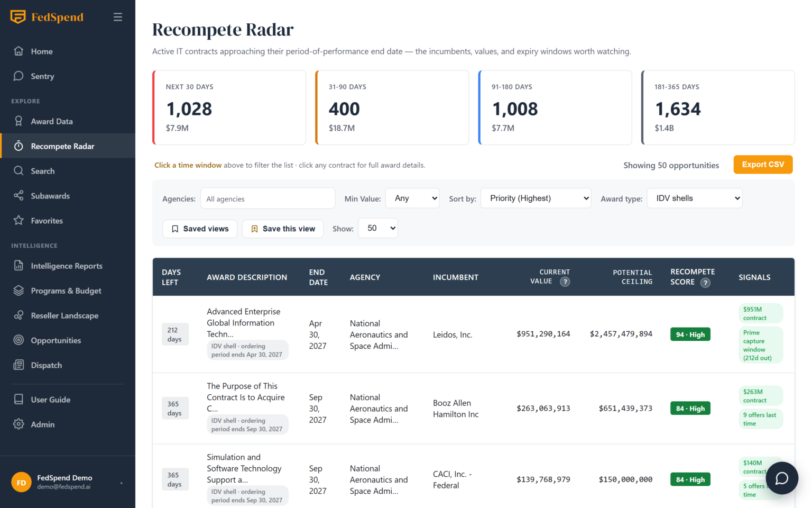Screen dimensions: 812x508
Task: Click the 94 · High score badge
Action: tap(690, 334)
